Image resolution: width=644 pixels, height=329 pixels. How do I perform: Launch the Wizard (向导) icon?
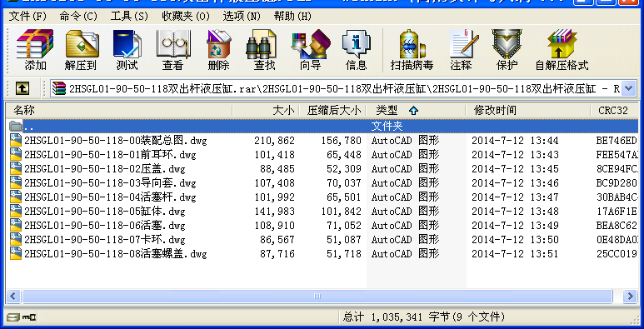pyautogui.click(x=311, y=50)
